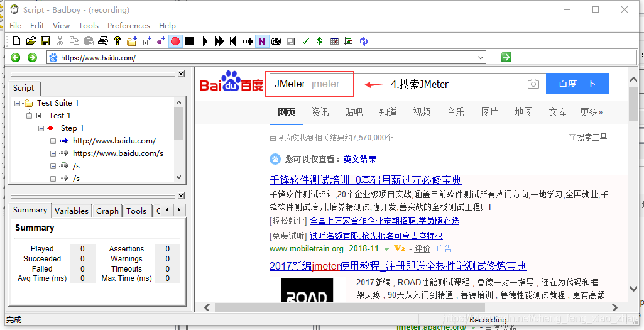Open the View menu

[x=61, y=26]
